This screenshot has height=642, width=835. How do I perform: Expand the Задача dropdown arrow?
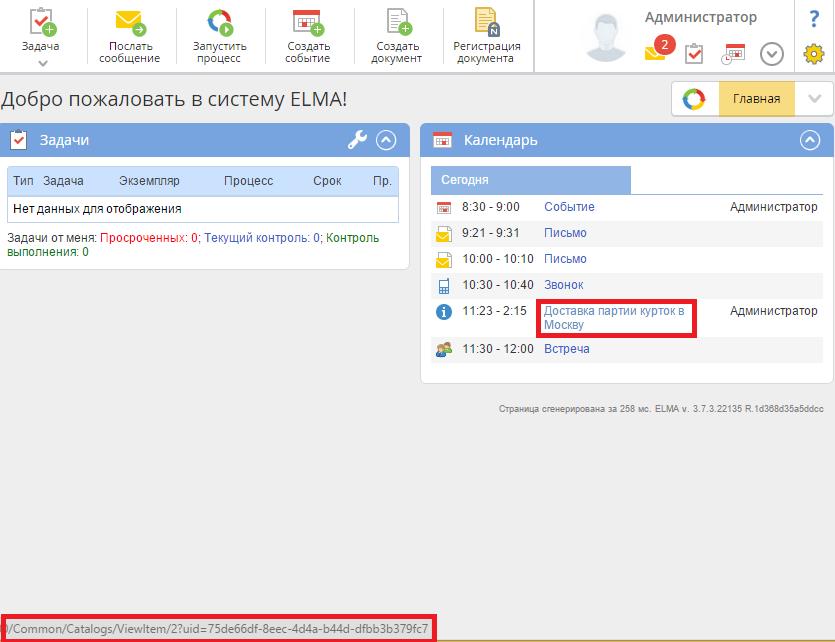point(42,64)
